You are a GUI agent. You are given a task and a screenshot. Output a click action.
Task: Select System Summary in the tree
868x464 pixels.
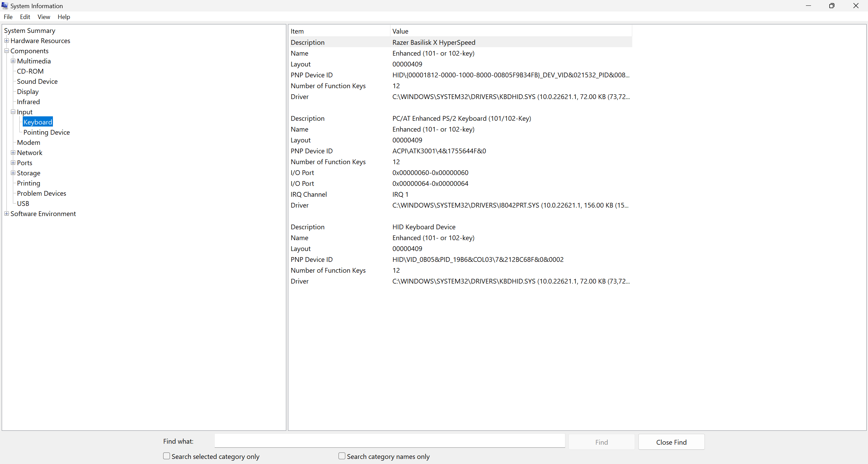tap(30, 31)
